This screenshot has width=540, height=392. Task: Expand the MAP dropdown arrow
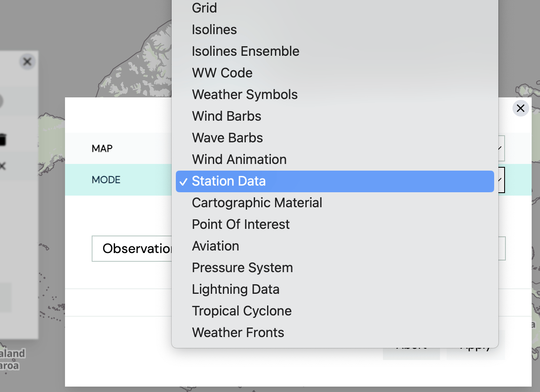click(x=500, y=148)
